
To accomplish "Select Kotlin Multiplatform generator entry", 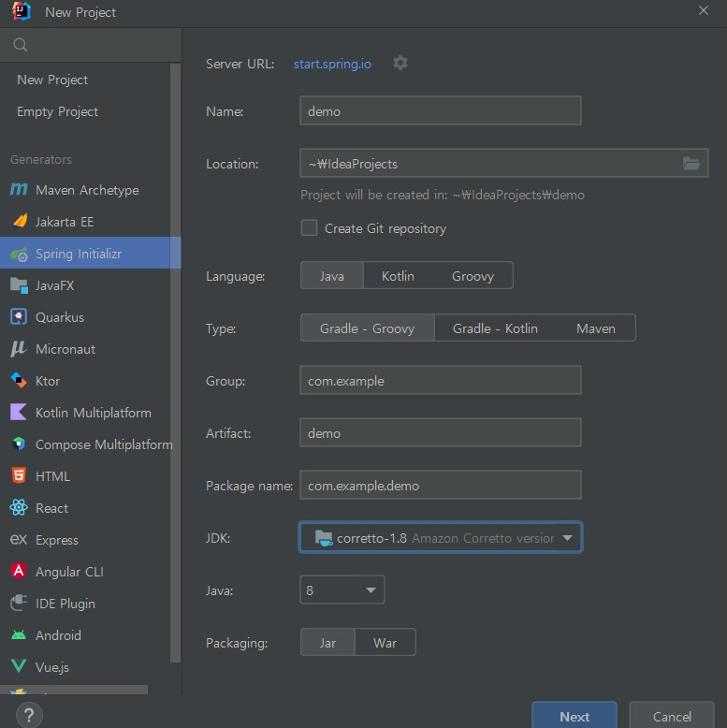I will [x=85, y=413].
